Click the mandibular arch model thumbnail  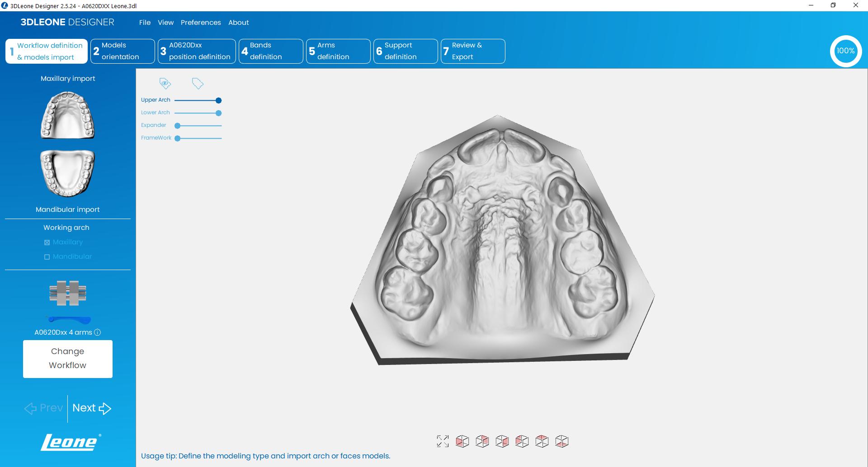[x=68, y=173]
